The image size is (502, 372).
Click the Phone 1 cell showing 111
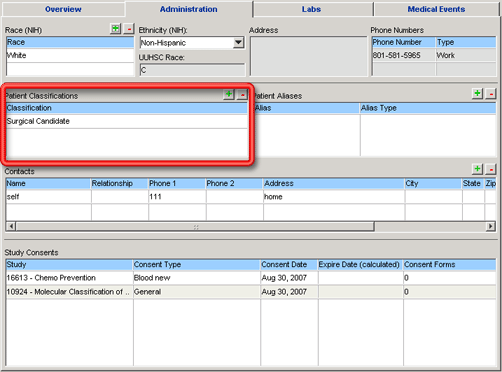177,197
